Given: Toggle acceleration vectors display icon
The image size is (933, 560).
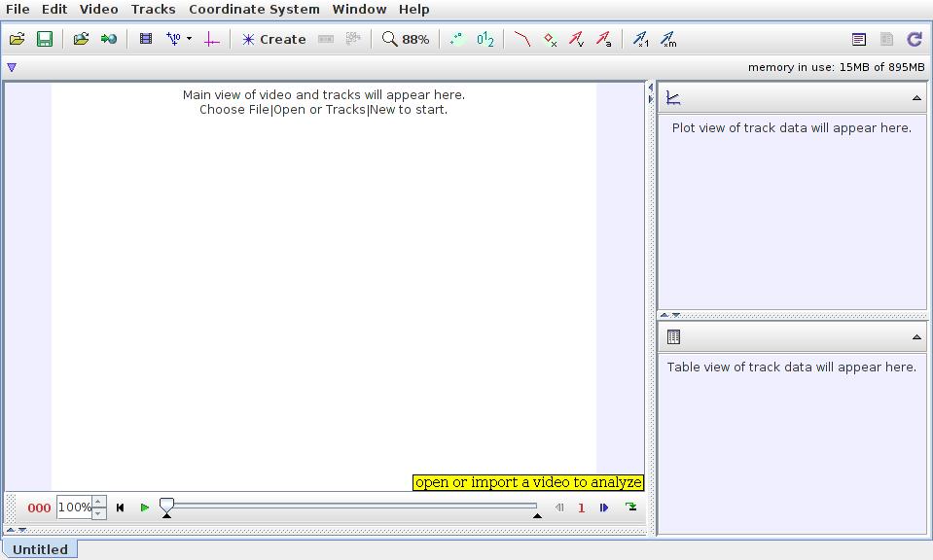Looking at the screenshot, I should click(603, 40).
